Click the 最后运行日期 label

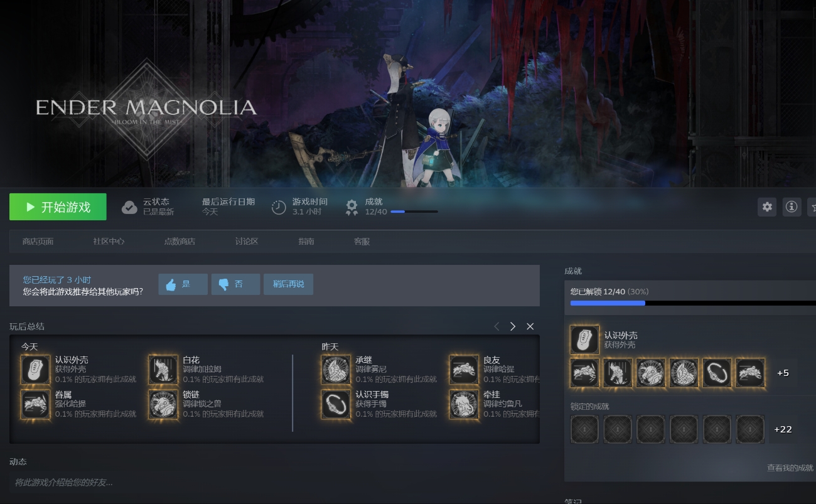(x=228, y=201)
